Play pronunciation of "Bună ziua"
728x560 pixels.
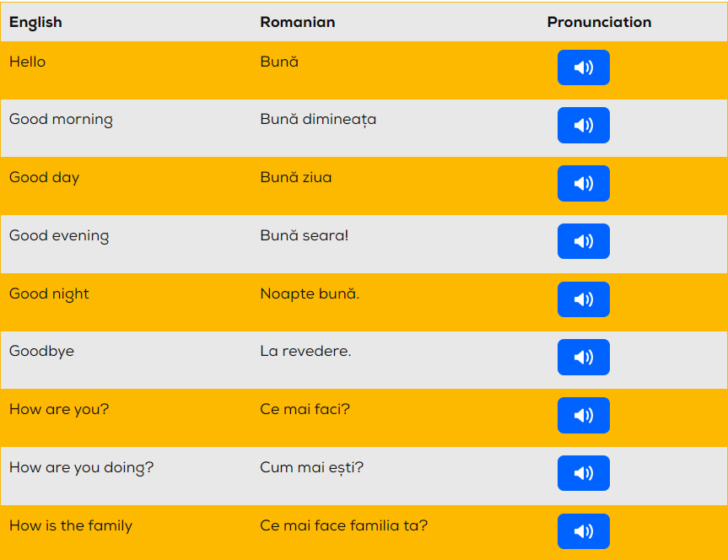(x=583, y=183)
